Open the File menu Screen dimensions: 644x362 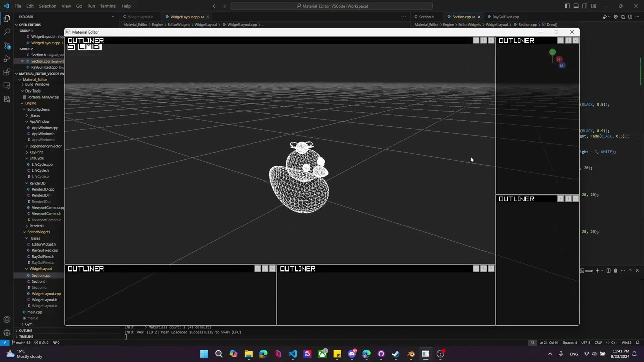point(18,6)
